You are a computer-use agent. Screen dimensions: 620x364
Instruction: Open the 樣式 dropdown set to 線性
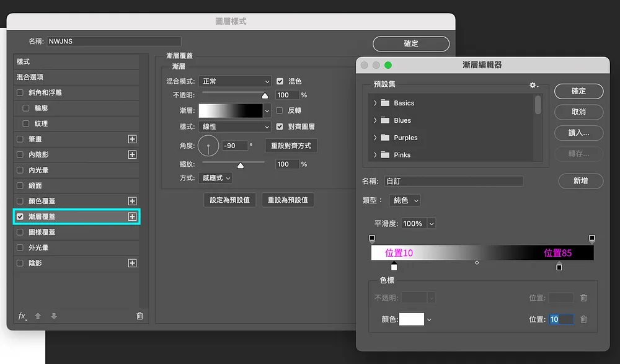point(235,127)
